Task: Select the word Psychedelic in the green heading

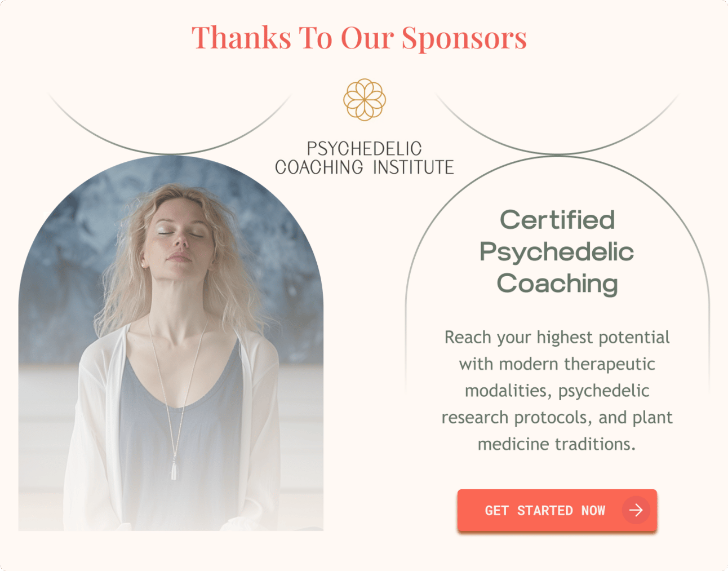Action: tap(557, 252)
